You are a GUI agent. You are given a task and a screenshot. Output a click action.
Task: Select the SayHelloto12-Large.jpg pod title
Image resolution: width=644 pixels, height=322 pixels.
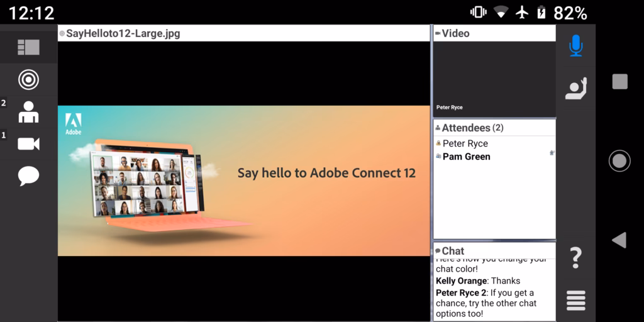[123, 33]
